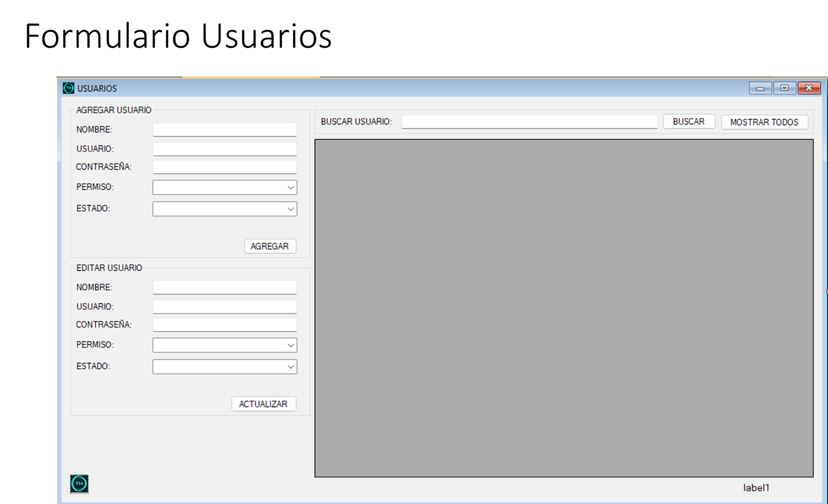Click the AGREGAR button

pos(270,246)
